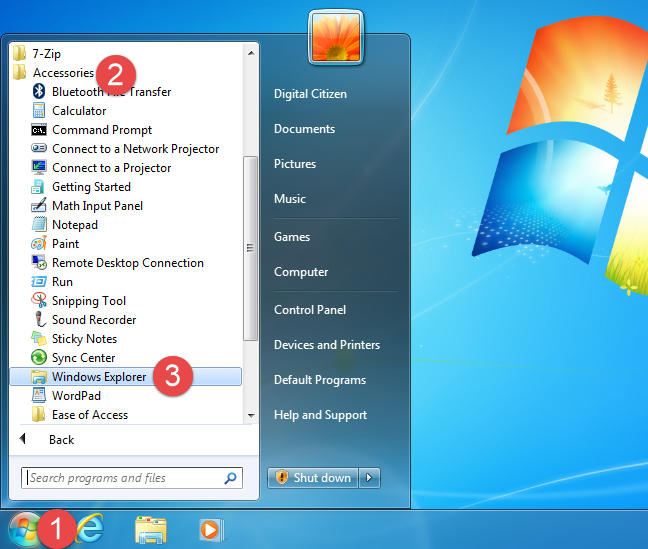Open the Control Panel link
The height and width of the screenshot is (549, 648).
[310, 310]
